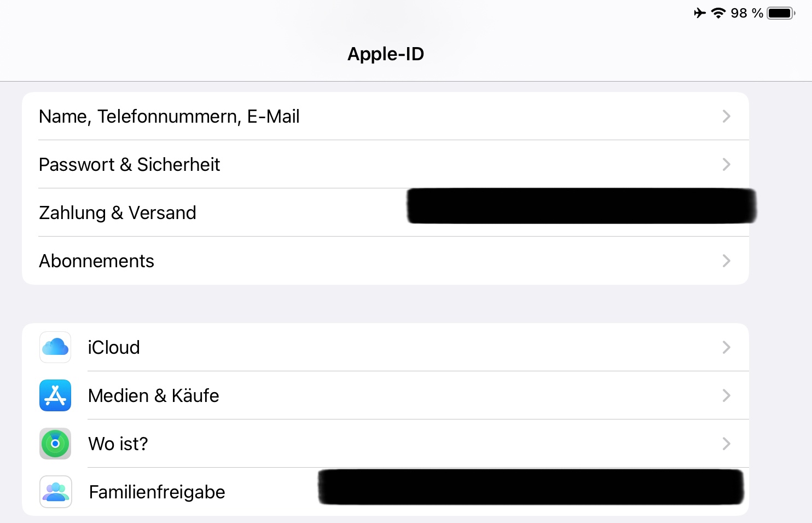812x523 pixels.
Task: Tap the green Wo ist? radar icon
Action: pyautogui.click(x=55, y=444)
